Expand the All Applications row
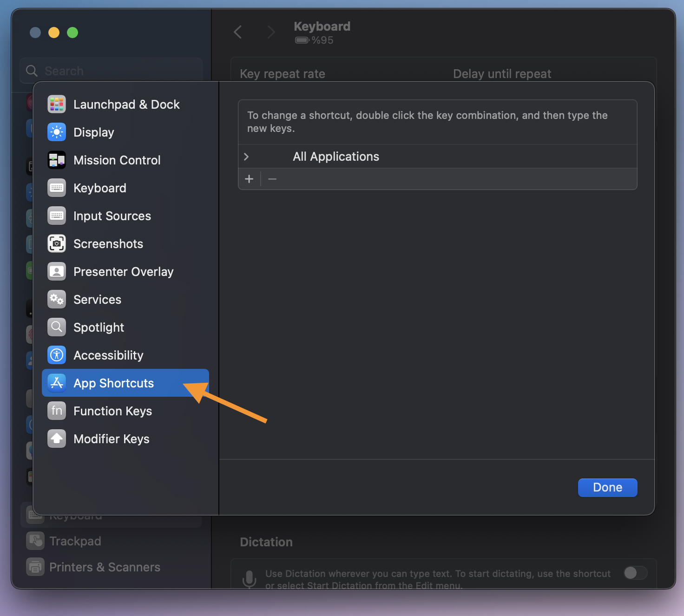Screen dimensions: 684x616 click(x=246, y=157)
